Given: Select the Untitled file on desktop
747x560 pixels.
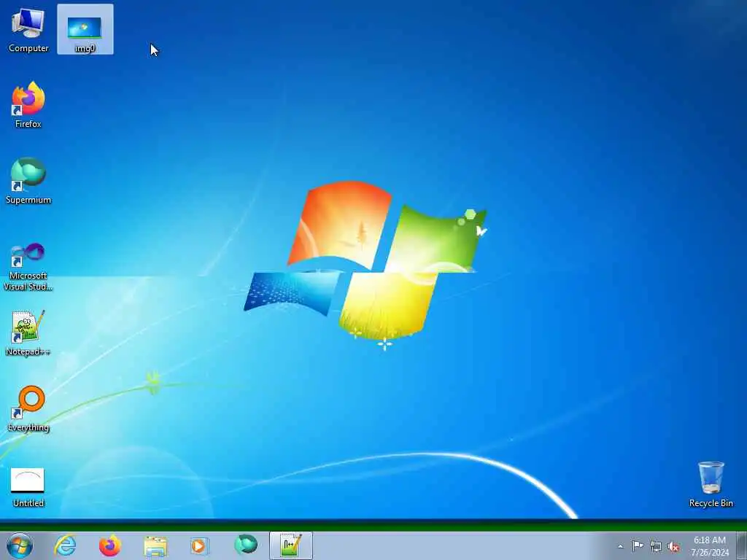Looking at the screenshot, I should click(28, 488).
